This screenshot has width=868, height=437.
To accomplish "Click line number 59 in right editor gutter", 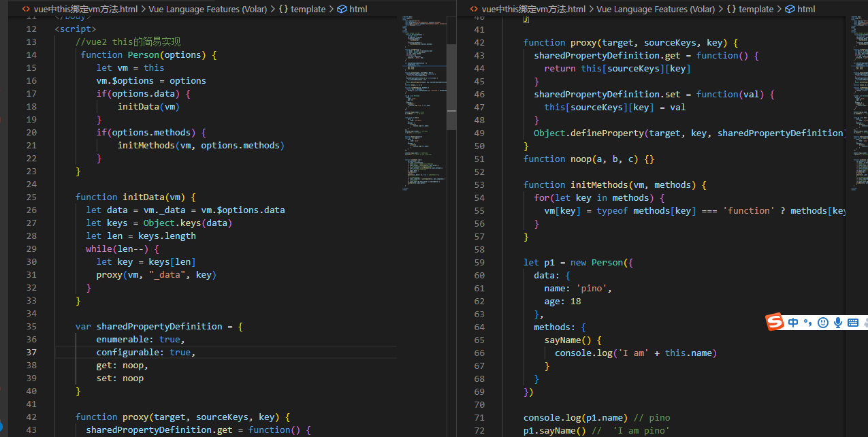I will 479,262.
